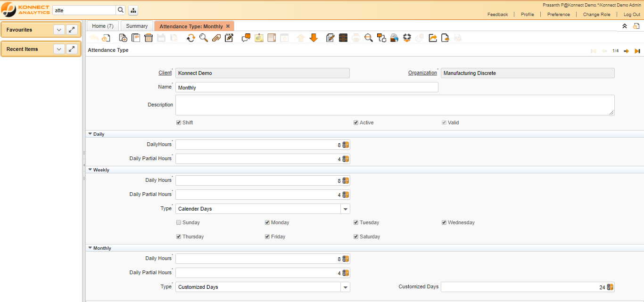
Task: Collapse the Daily section
Action: (x=90, y=134)
